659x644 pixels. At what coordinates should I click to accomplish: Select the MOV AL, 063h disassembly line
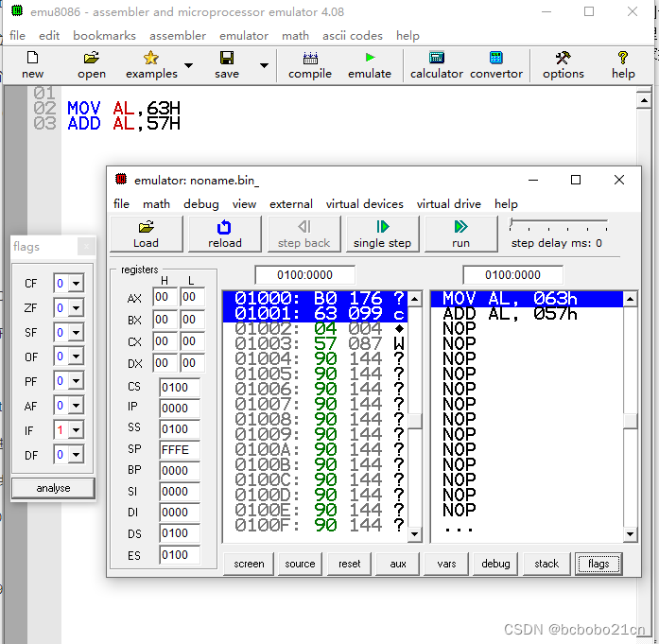pyautogui.click(x=527, y=299)
